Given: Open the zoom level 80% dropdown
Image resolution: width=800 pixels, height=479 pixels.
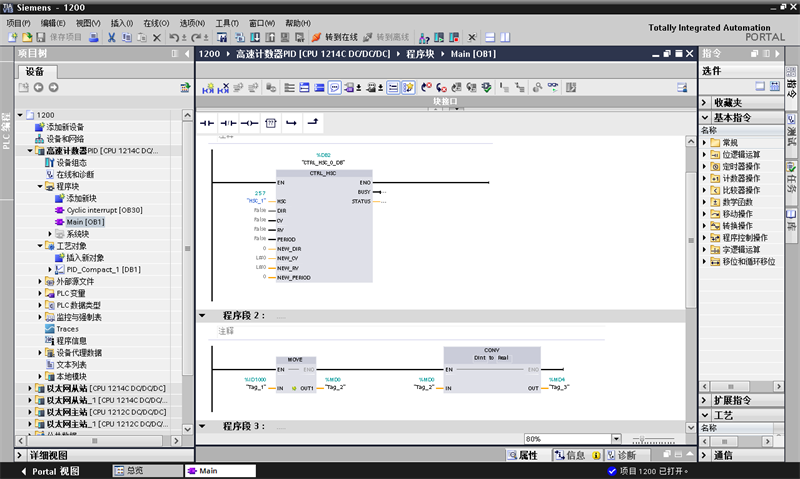Looking at the screenshot, I should click(x=616, y=439).
